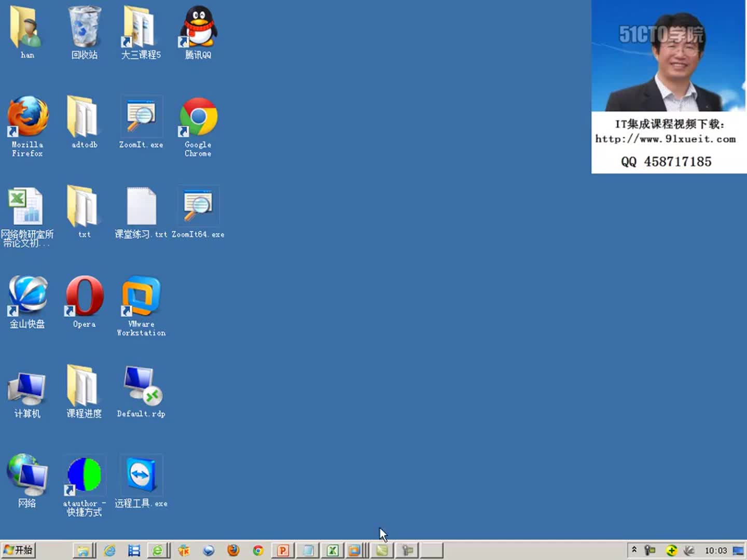747x560 pixels.
Task: Select the 课程进度 folder icon
Action: point(84,391)
